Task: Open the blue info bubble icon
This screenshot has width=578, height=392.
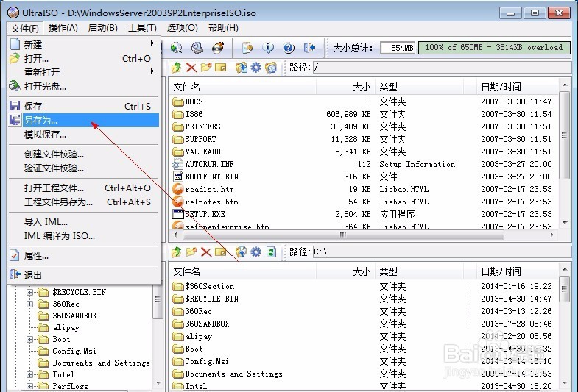Action: 268,48
